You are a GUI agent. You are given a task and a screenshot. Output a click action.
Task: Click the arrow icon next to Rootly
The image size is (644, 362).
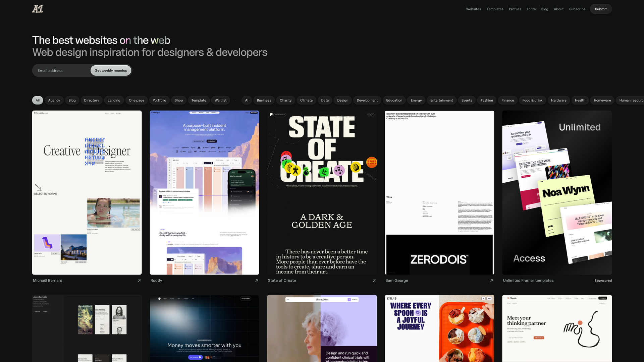coord(256,281)
